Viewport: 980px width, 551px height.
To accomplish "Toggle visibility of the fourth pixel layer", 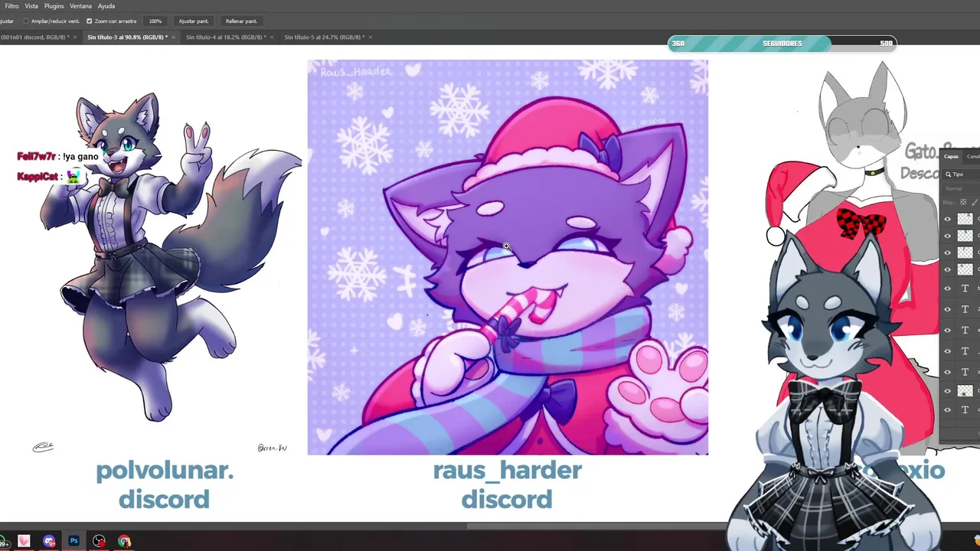I will 947,269.
